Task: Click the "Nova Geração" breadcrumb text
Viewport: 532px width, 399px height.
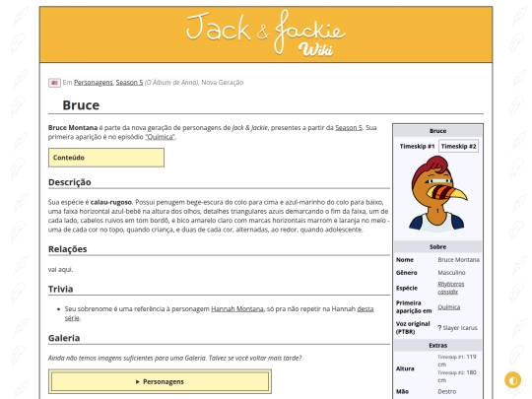Action: 223,83
